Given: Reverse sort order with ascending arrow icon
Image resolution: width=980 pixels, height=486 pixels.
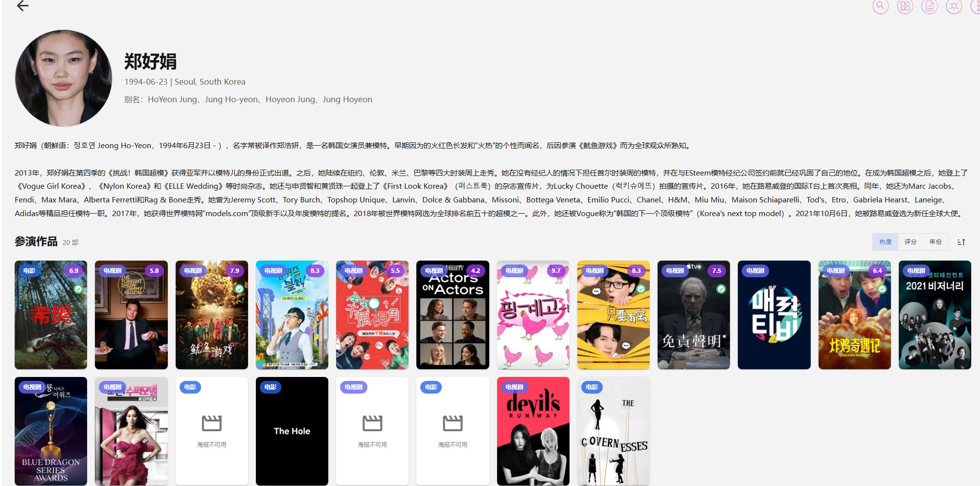Looking at the screenshot, I should click(x=961, y=242).
